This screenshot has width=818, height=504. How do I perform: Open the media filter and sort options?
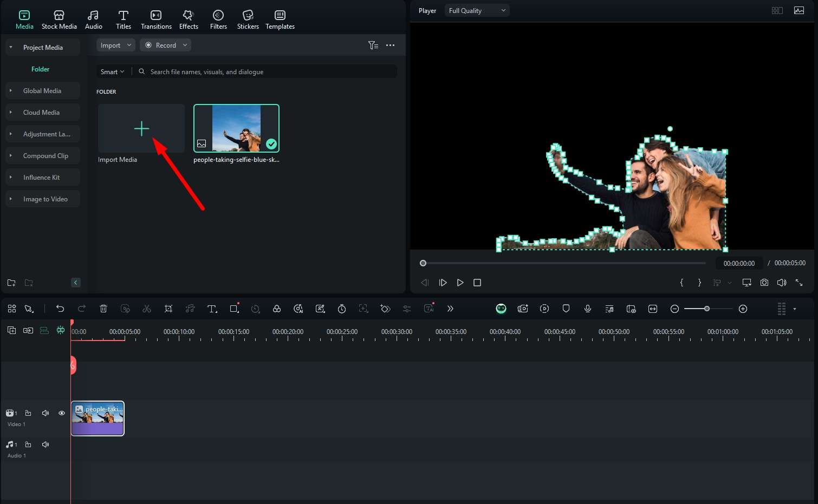(373, 45)
